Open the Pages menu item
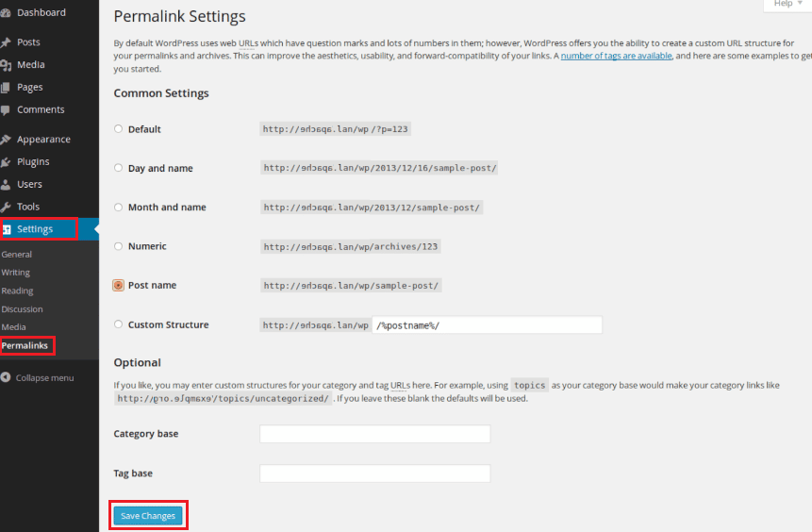The height and width of the screenshot is (532, 812). click(30, 87)
